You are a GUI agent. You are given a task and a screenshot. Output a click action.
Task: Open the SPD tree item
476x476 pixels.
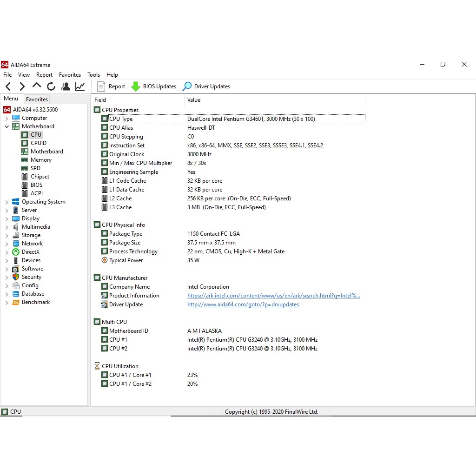coord(35,168)
